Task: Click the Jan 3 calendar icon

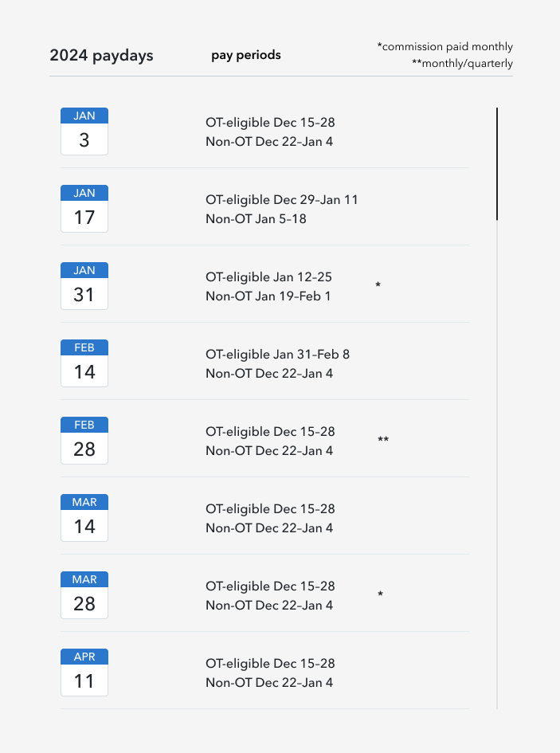Action: pyautogui.click(x=84, y=131)
